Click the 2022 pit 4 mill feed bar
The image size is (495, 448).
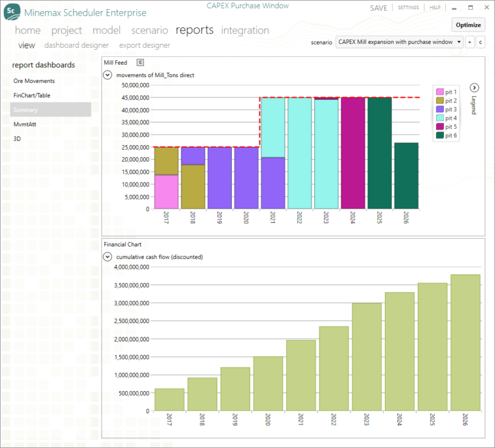[x=299, y=153]
